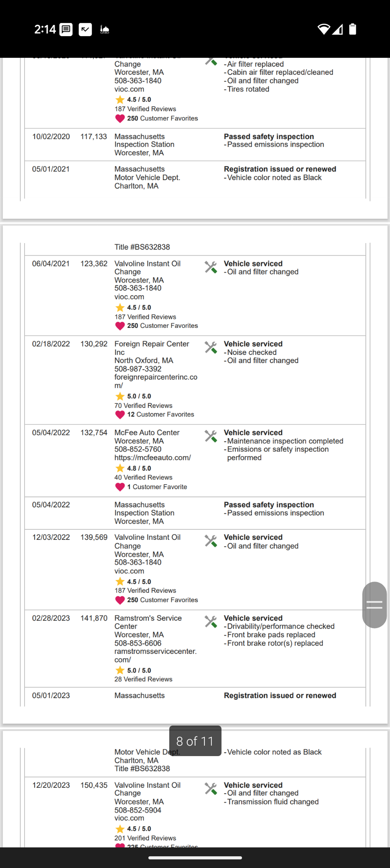390x868 pixels.
Task: Tap the 8 of 11 page indicator
Action: (195, 741)
